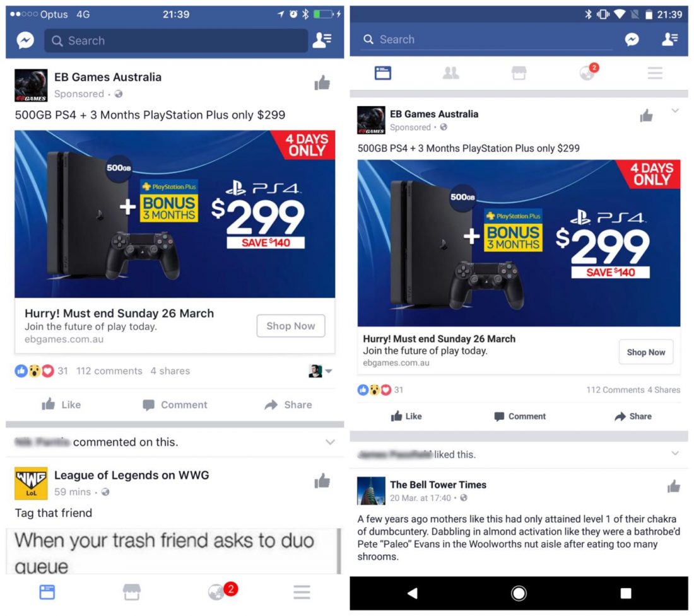Open notifications globe in right top tab bar
The height and width of the screenshot is (616, 694).
click(x=589, y=72)
